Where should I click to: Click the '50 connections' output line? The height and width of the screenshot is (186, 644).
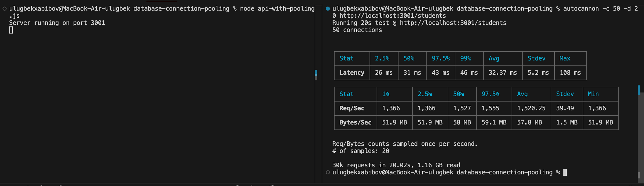(x=357, y=30)
